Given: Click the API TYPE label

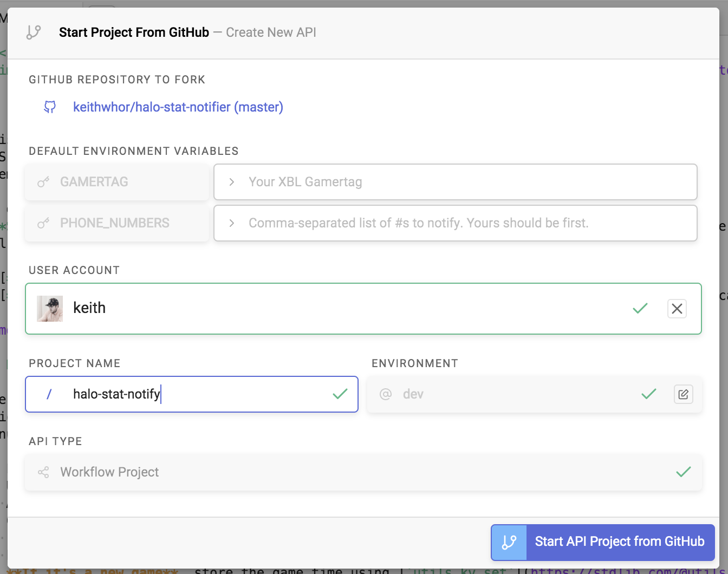Looking at the screenshot, I should click(55, 441).
